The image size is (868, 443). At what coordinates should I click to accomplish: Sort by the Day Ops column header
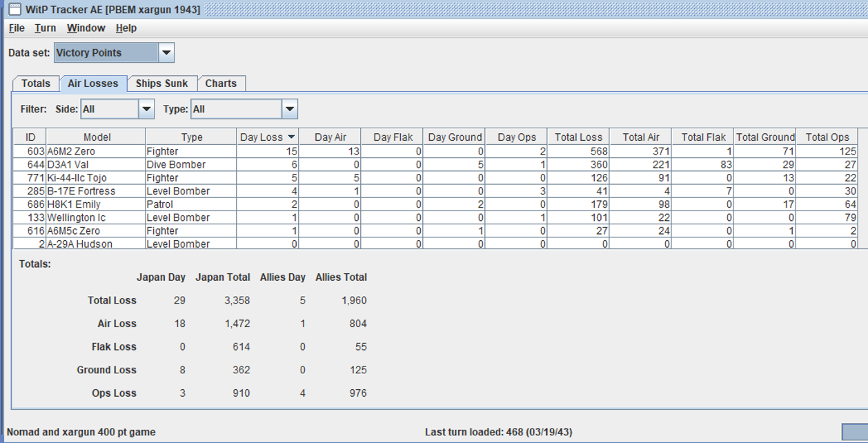(x=516, y=137)
